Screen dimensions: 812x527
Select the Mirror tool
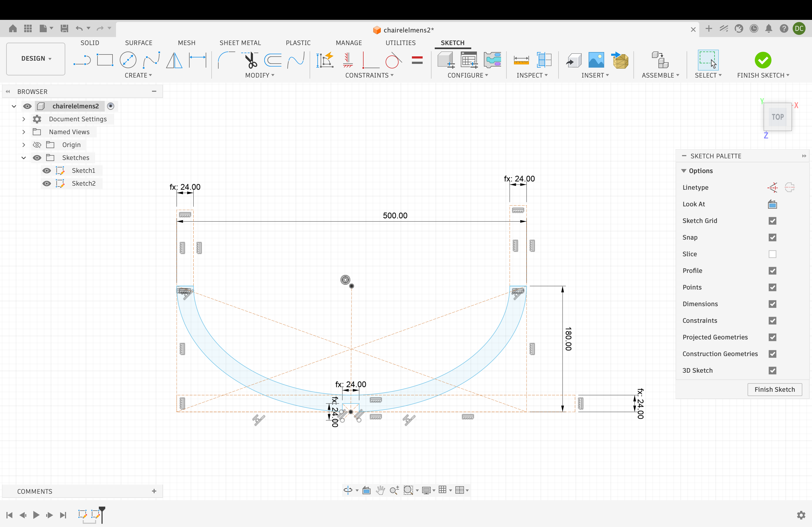(x=174, y=60)
